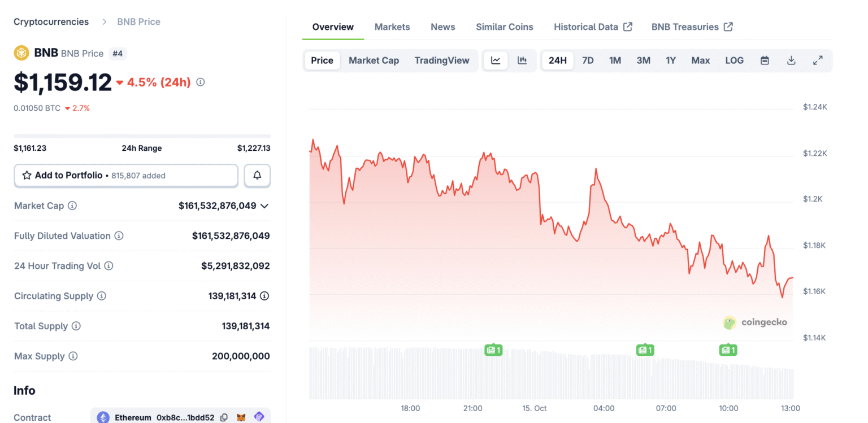Switch chart to candlestick view
This screenshot has height=423, width=868.
coord(521,60)
